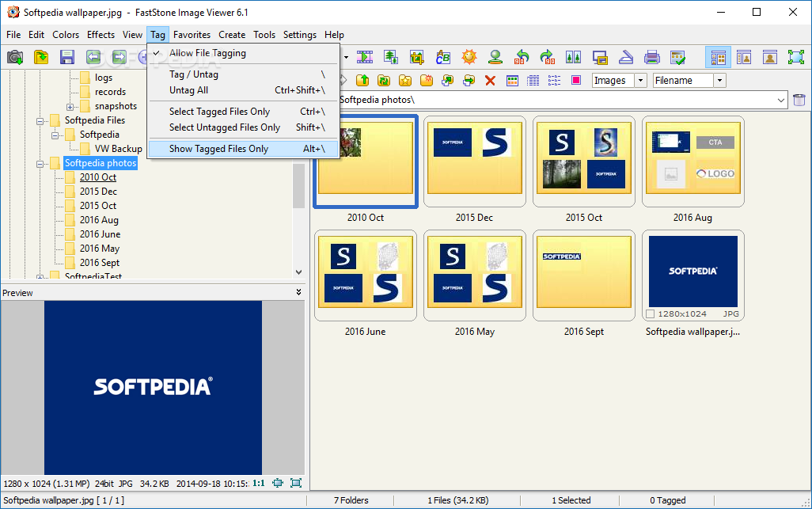Open the Filename sort dropdown
Viewport: 812px width, 509px height.
tap(720, 80)
